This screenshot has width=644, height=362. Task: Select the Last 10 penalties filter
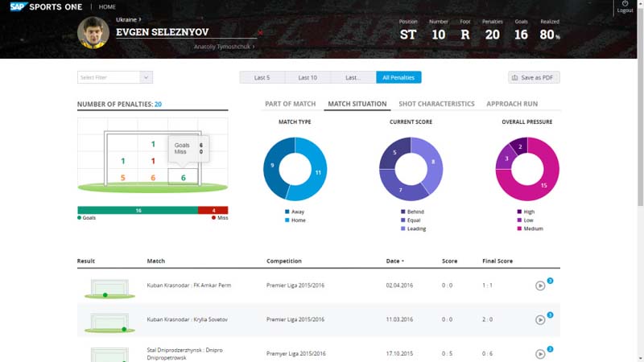pos(308,77)
